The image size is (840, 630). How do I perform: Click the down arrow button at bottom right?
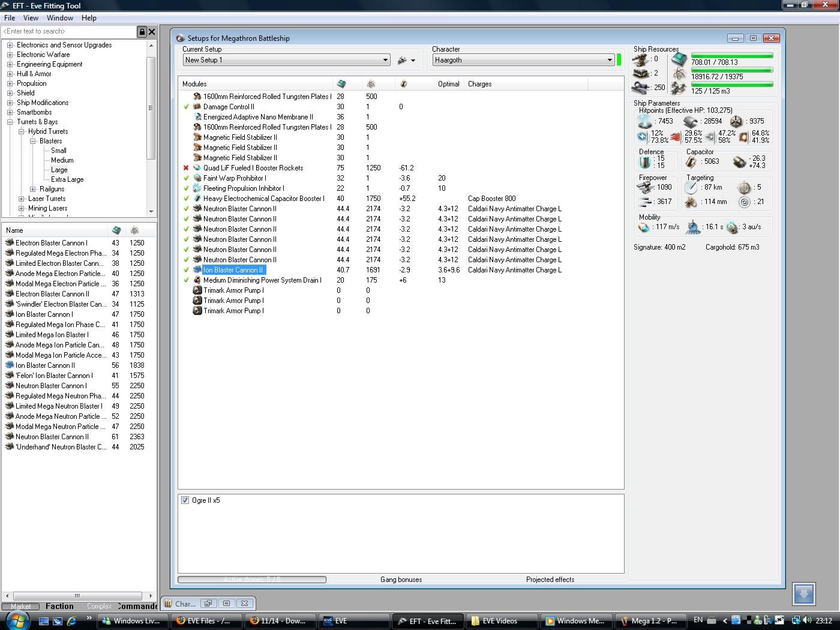(x=804, y=594)
